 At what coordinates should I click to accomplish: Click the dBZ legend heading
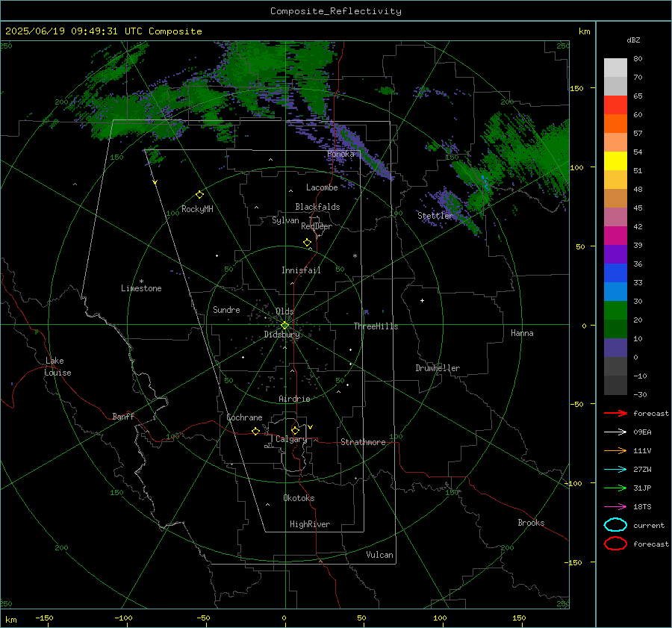click(x=633, y=40)
